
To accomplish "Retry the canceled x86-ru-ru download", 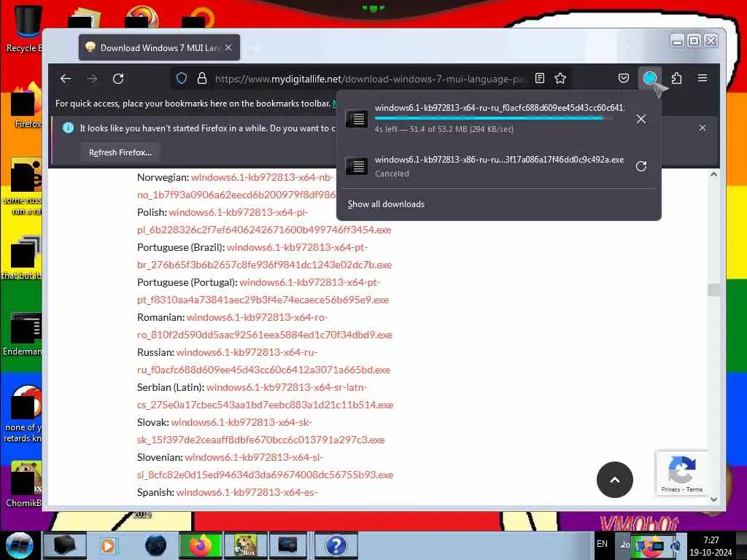I will tap(641, 166).
